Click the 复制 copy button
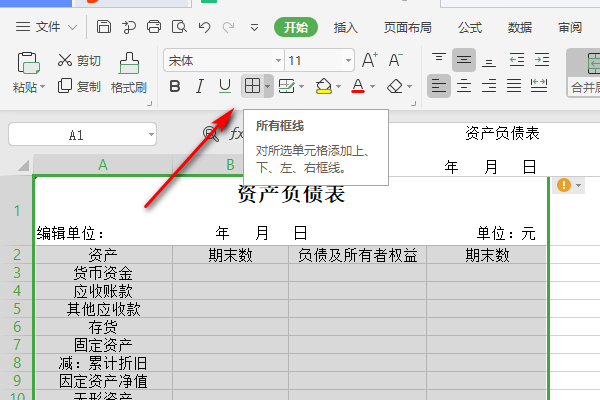The height and width of the screenshot is (400, 600). pyautogui.click(x=80, y=87)
